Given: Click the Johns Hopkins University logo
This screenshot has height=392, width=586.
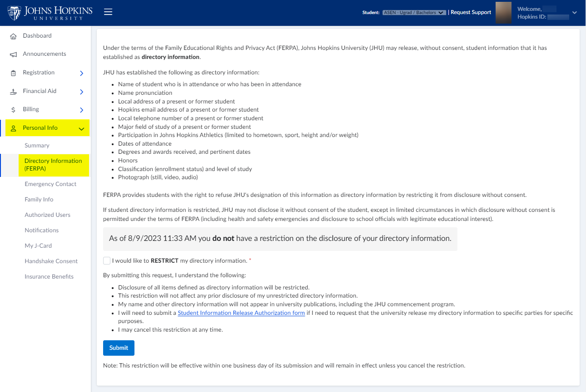Looking at the screenshot, I should tap(50, 13).
